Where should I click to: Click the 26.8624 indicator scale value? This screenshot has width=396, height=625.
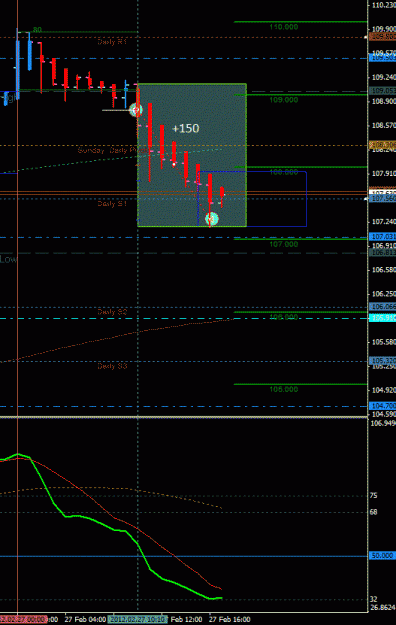click(383, 607)
